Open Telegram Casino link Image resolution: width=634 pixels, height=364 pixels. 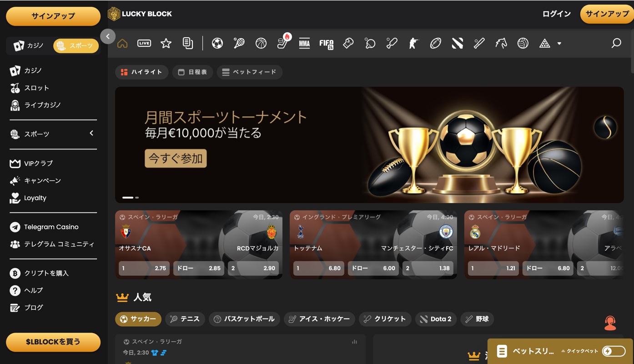44,227
